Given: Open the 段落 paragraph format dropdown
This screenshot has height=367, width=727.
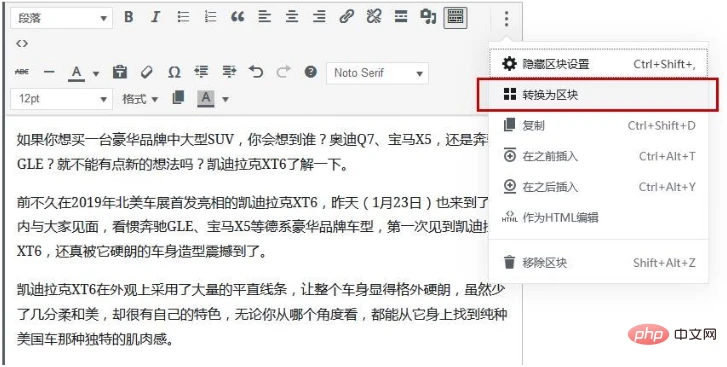Looking at the screenshot, I should 61,18.
